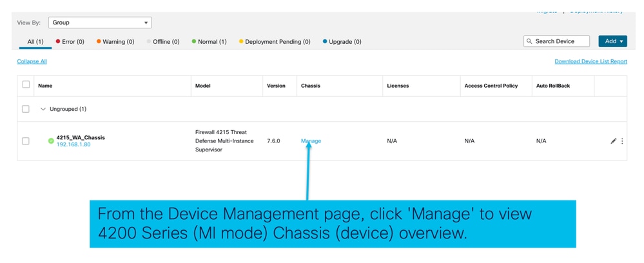Viewport: 644px width, 263px height.
Task: Open the Add dropdown button
Action: coord(613,41)
